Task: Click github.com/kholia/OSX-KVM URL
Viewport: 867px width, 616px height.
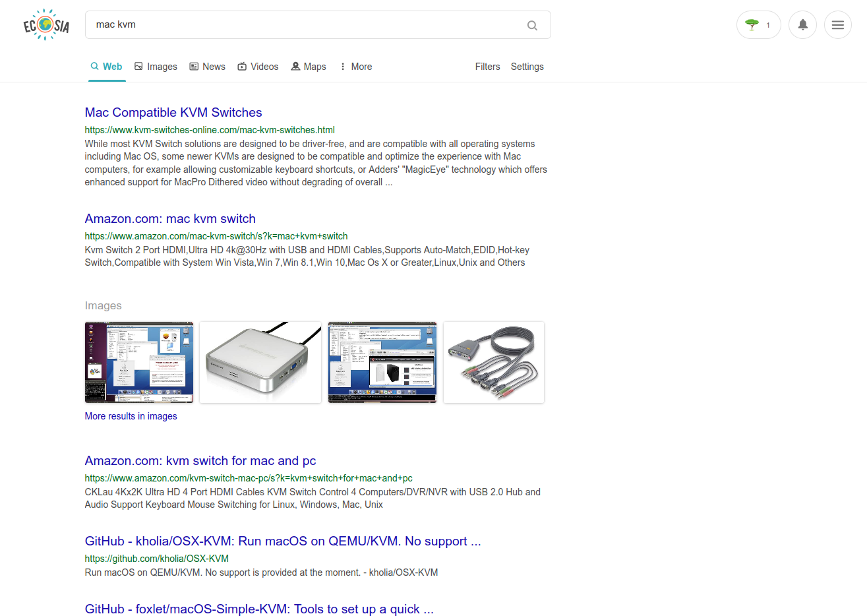Action: 157,559
